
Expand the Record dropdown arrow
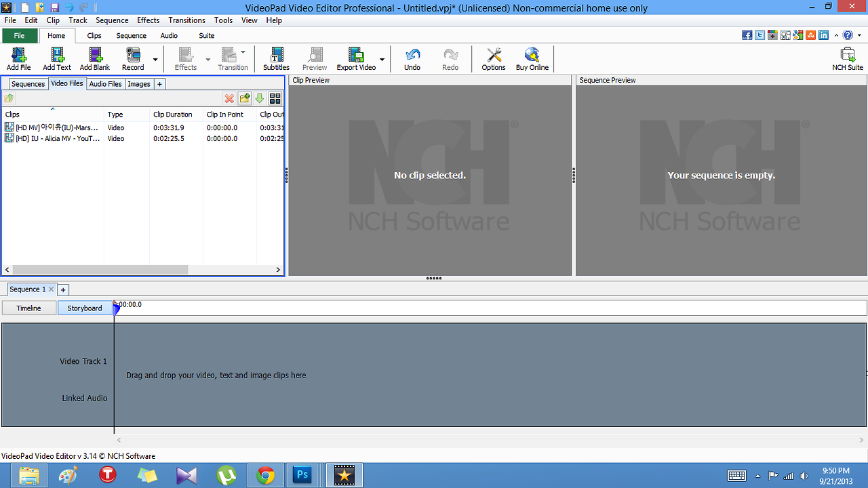point(155,60)
